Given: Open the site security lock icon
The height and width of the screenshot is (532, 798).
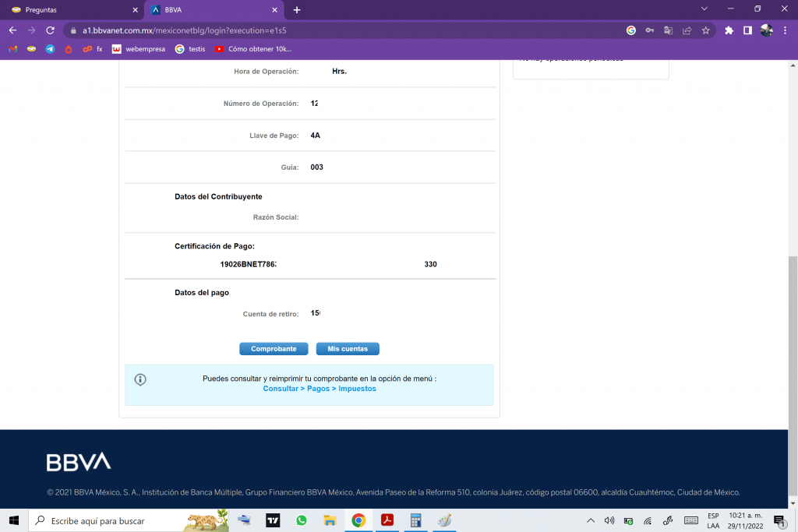Looking at the screenshot, I should pos(73,30).
